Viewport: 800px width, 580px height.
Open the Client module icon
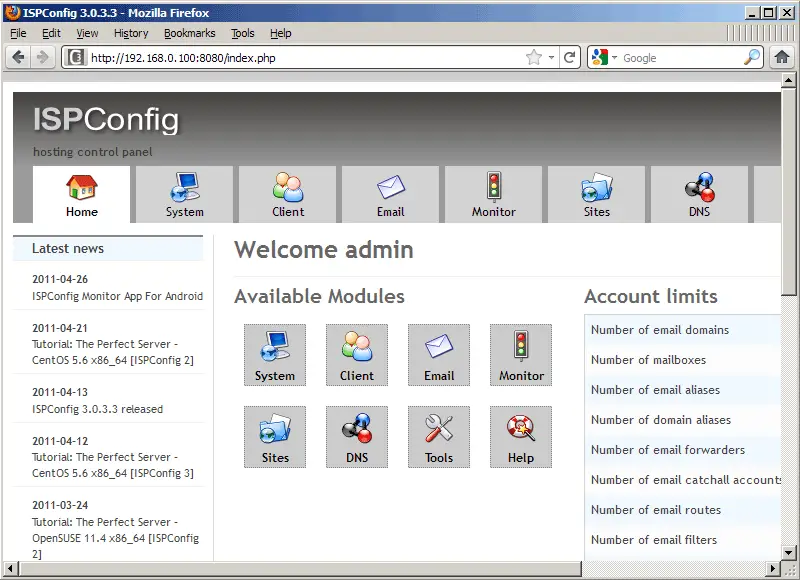[x=357, y=355]
